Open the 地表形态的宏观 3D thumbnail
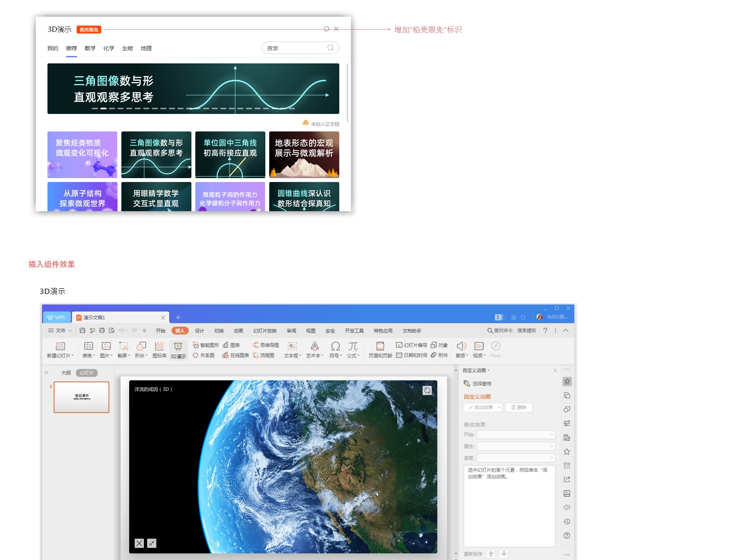 pos(304,155)
